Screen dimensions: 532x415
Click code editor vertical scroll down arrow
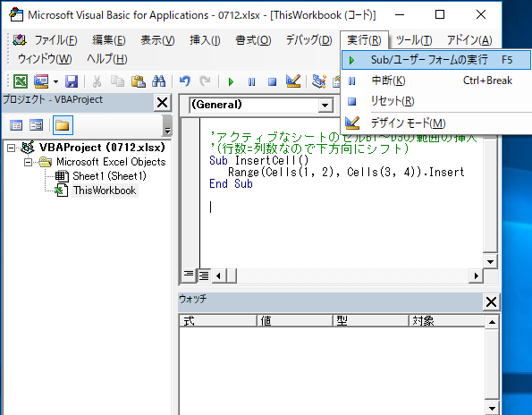490,262
